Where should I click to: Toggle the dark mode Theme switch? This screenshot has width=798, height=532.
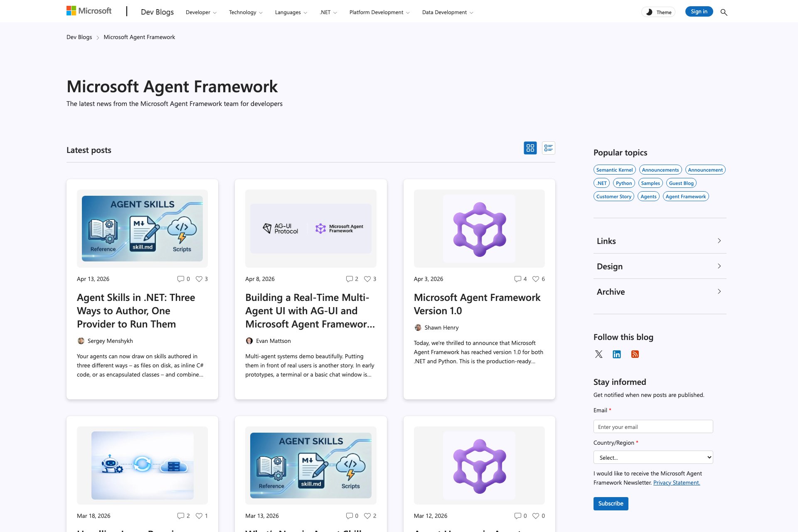coord(658,12)
